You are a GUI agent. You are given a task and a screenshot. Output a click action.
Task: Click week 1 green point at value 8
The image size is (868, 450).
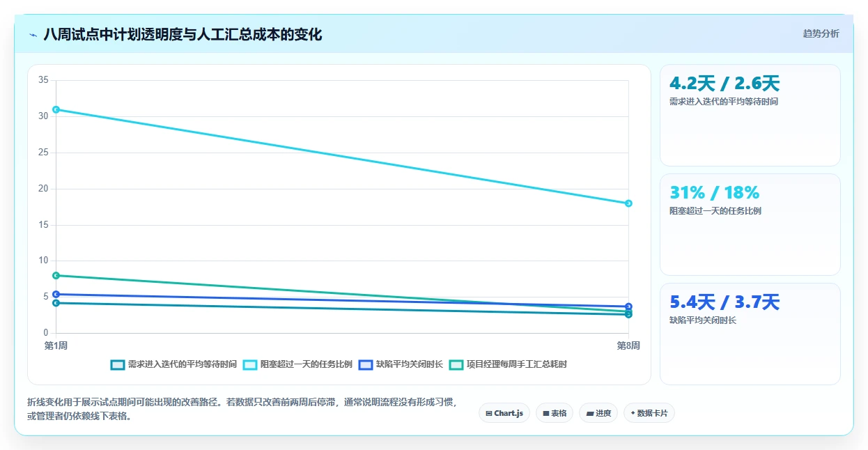(x=56, y=275)
